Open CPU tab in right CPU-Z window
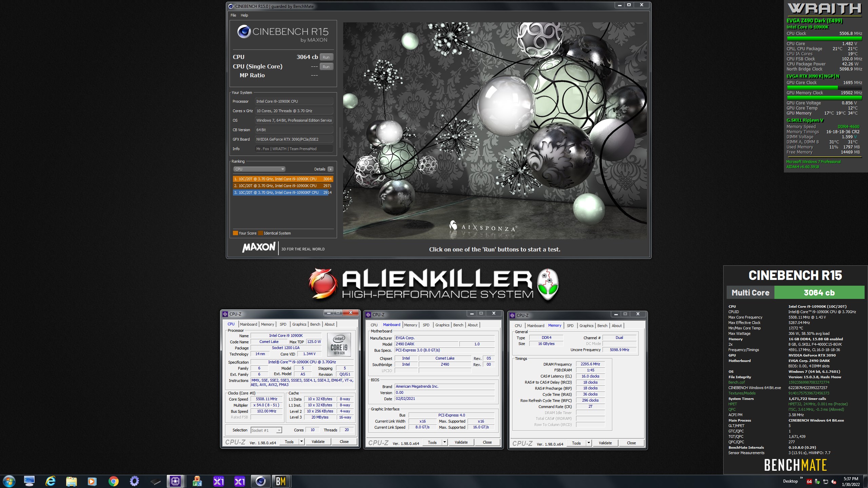Screen dimensions: 868x488 (518, 326)
